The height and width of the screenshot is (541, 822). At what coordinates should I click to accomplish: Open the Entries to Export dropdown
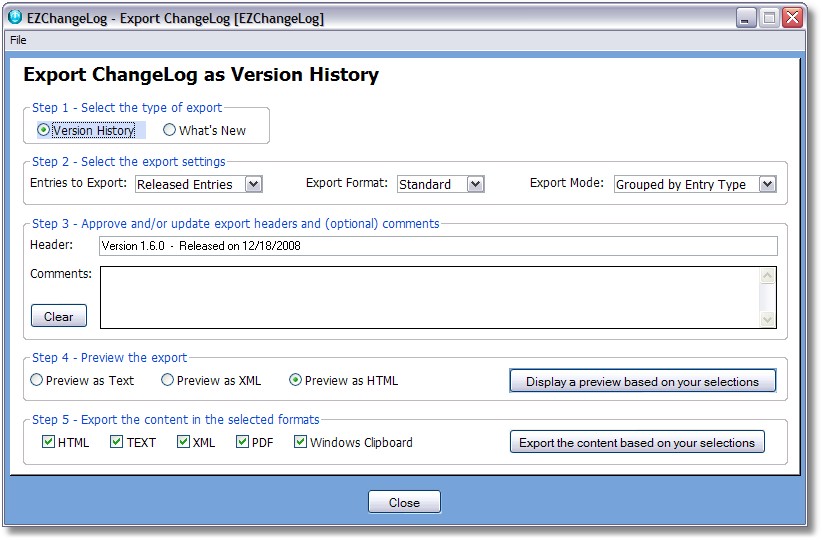pyautogui.click(x=253, y=184)
